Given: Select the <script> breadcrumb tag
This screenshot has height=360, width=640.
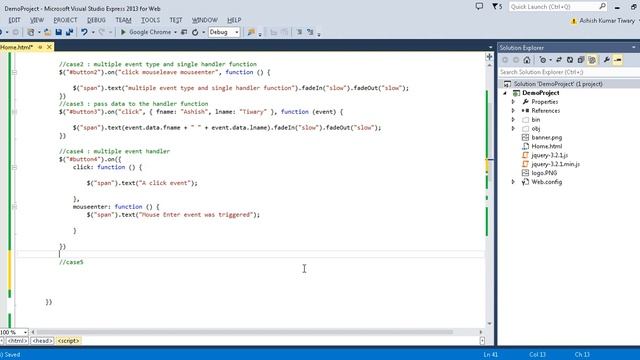Looking at the screenshot, I should pyautogui.click(x=69, y=341).
